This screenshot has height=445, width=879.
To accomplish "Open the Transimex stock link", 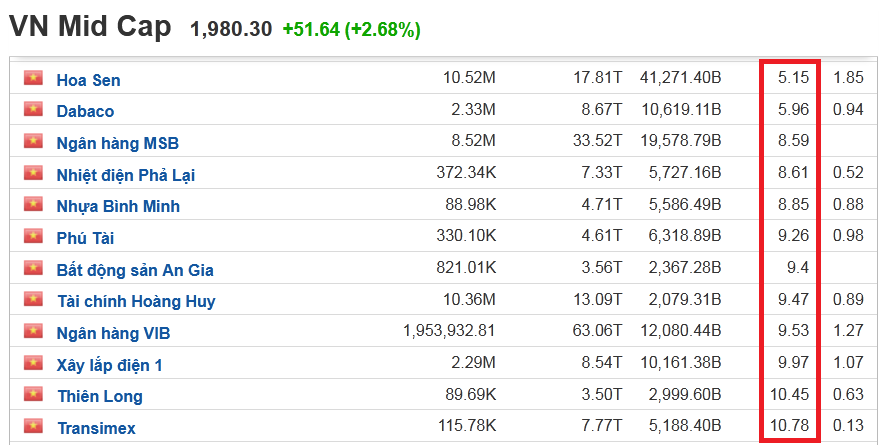I will tap(96, 428).
